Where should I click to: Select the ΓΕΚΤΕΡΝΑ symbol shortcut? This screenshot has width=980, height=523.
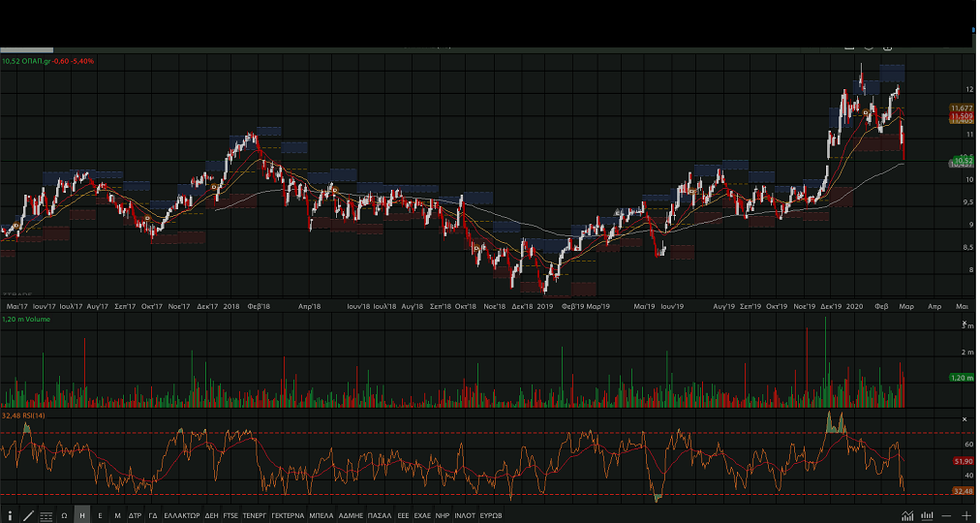pos(288,516)
